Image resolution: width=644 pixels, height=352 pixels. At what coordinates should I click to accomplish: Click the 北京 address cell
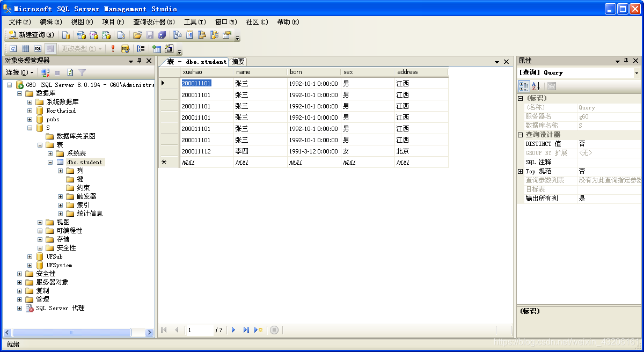[x=421, y=151]
